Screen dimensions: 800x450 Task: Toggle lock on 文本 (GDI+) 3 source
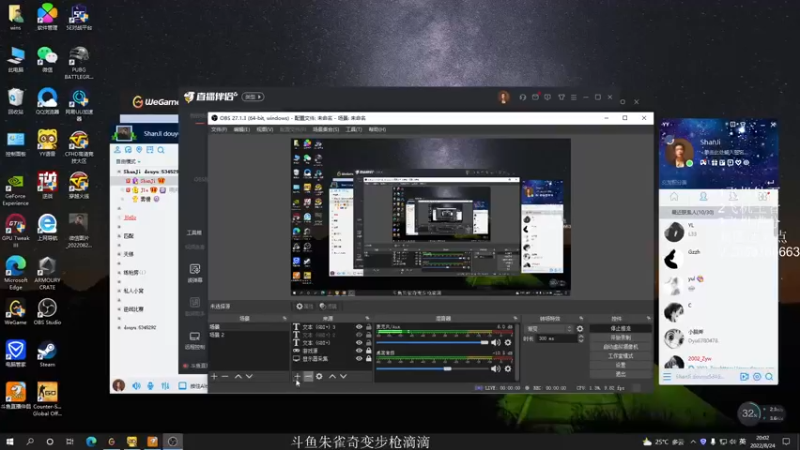[368, 327]
